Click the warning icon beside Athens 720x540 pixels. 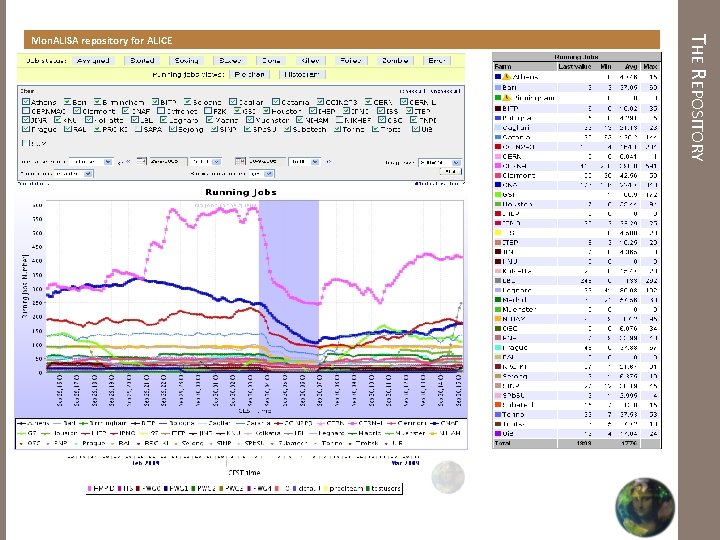506,77
